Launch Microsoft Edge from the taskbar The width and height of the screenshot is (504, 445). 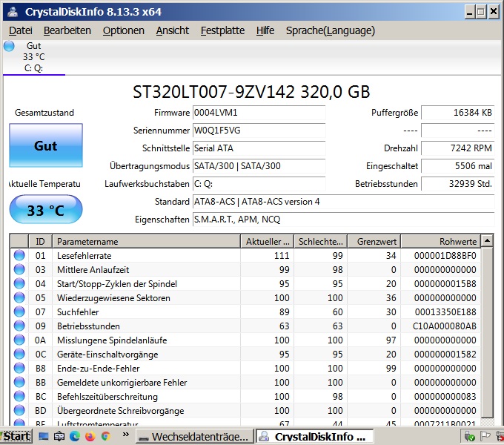(x=75, y=436)
